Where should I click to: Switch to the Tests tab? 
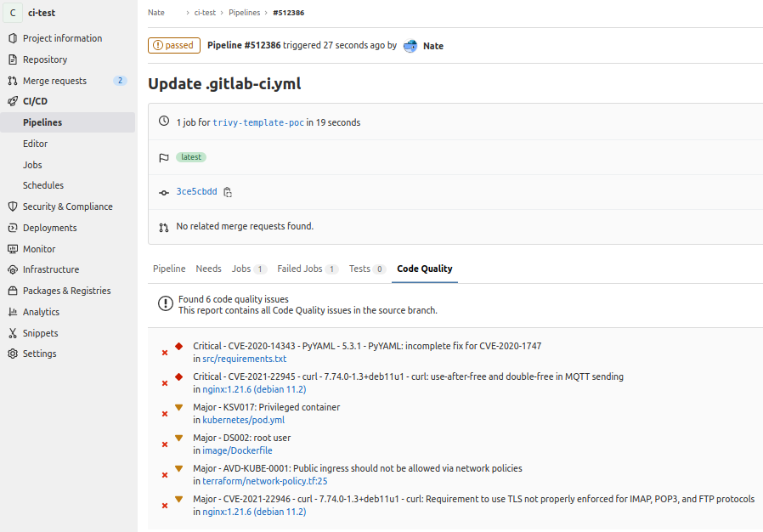tap(359, 269)
